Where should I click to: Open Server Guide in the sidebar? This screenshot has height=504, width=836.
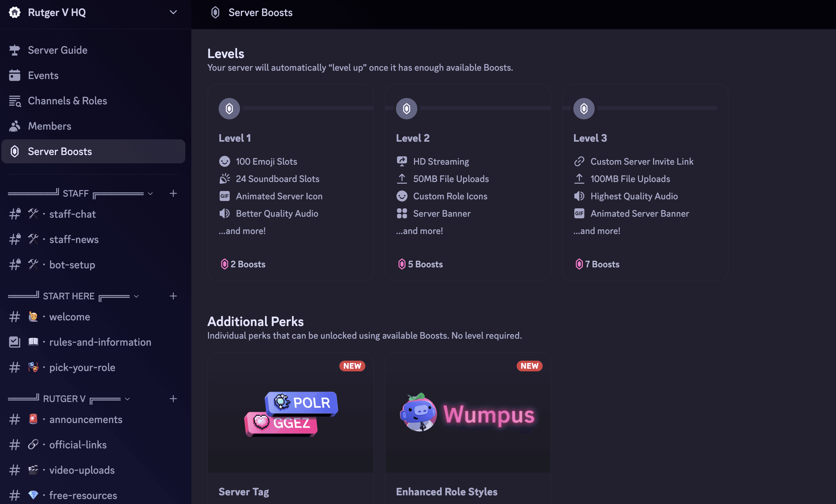pos(93,50)
